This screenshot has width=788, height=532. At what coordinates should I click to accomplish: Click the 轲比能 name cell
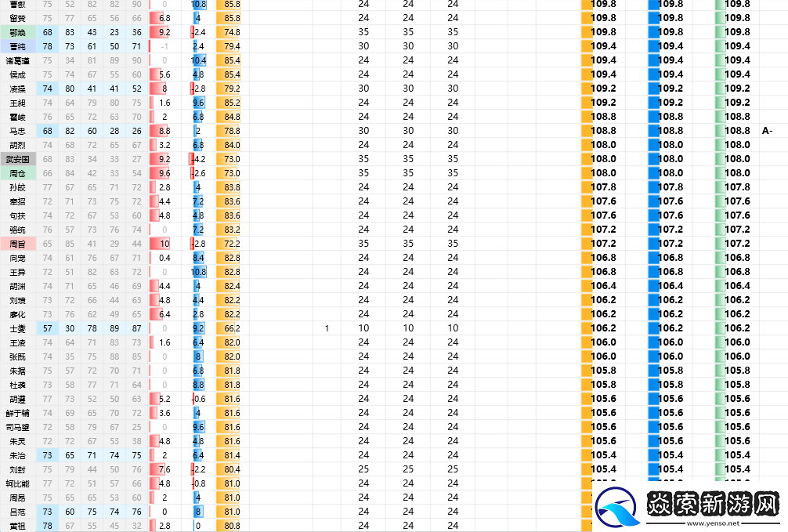coord(17,483)
